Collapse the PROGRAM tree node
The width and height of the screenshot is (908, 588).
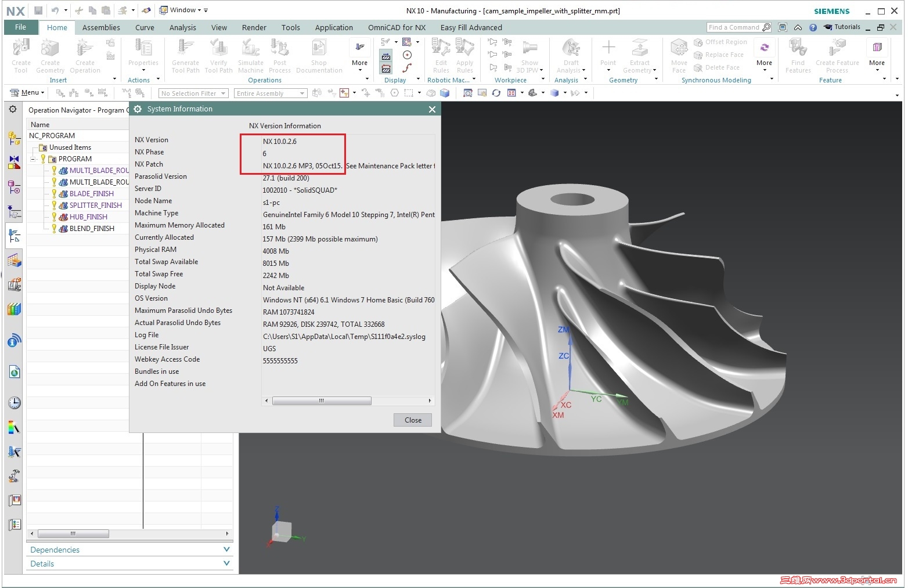tap(34, 159)
